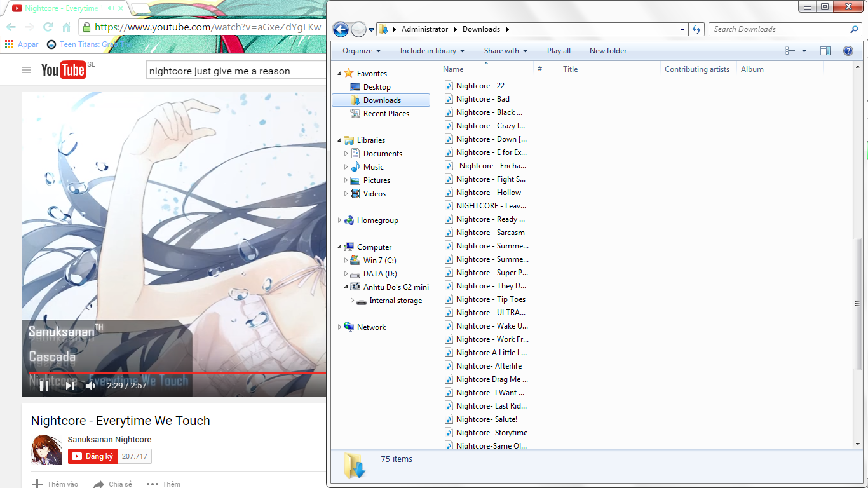Expand the Homegroup node
This screenshot has height=488, width=868.
point(339,220)
